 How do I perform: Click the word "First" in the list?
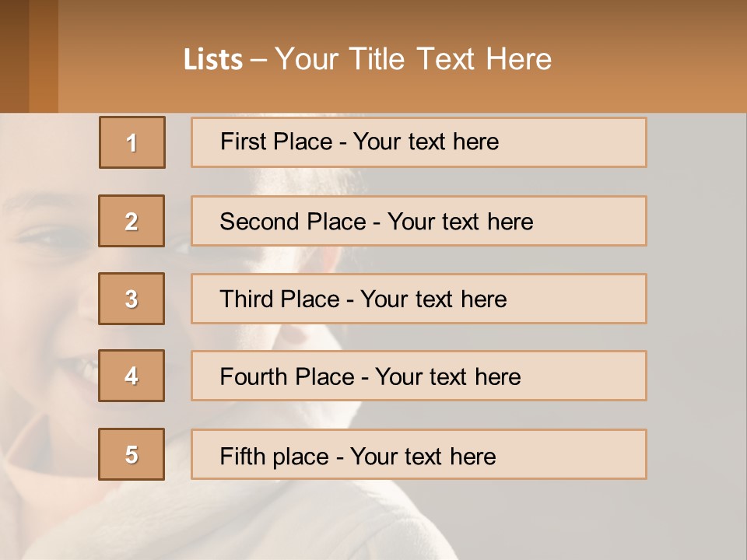[x=243, y=142]
